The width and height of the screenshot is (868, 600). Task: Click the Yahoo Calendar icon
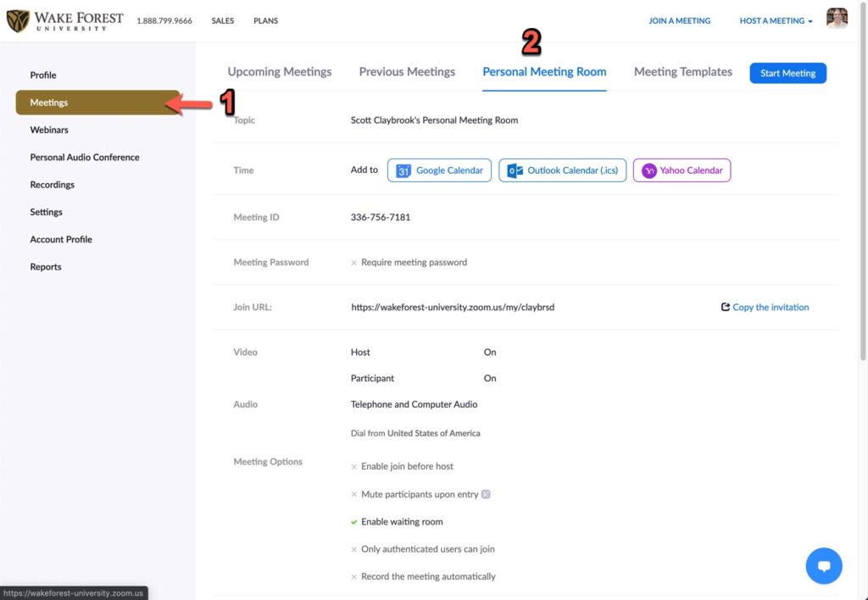click(x=649, y=170)
